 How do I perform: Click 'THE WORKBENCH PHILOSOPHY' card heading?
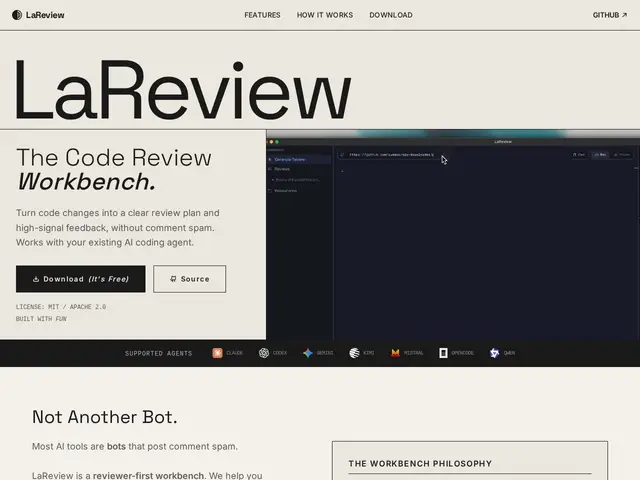[x=420, y=464]
